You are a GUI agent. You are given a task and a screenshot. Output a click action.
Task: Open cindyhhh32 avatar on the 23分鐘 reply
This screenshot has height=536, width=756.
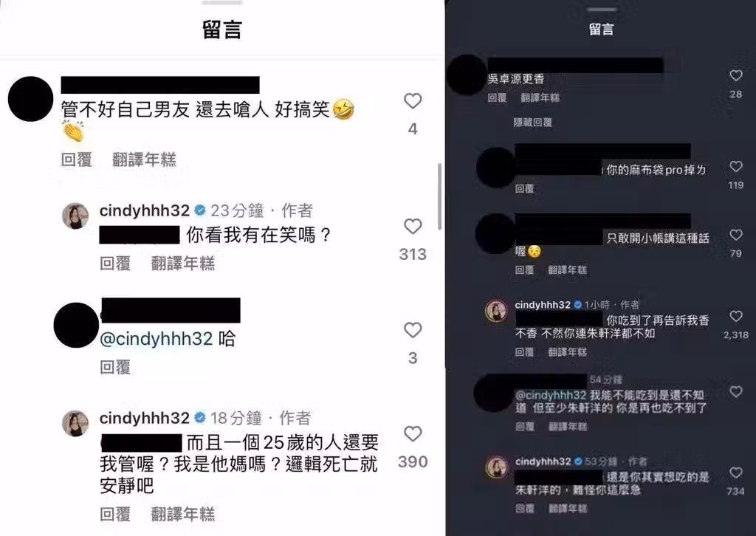tap(75, 216)
